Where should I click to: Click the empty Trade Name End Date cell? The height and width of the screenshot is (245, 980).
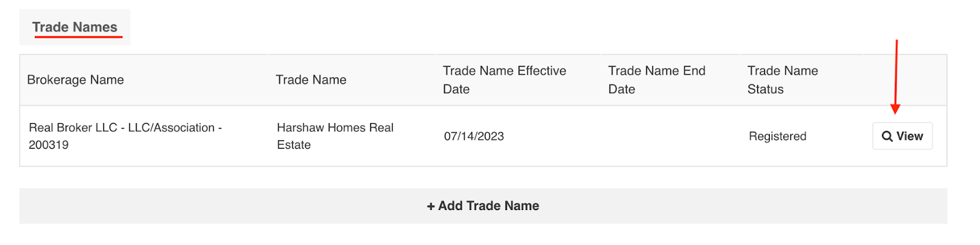tap(670, 136)
